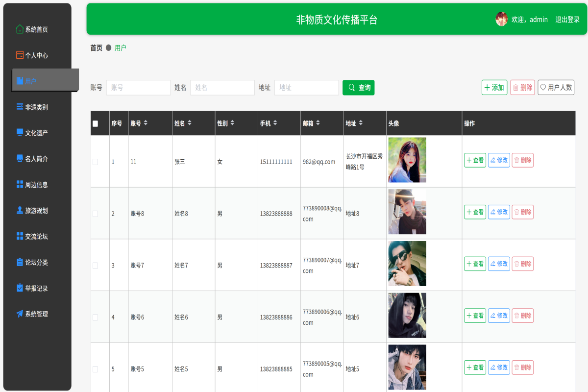This screenshot has height=392, width=588.
Task: Sort table by 账号 column arrows
Action: (146, 123)
